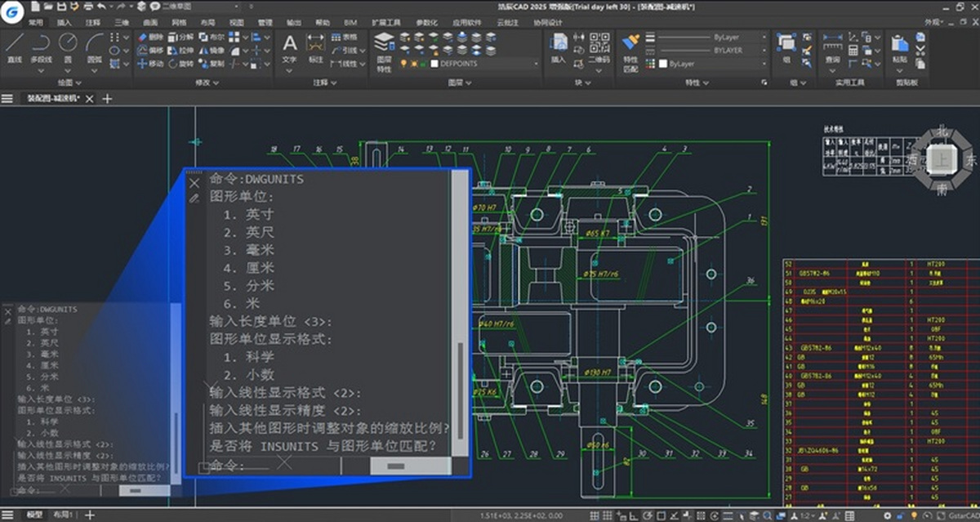
Task: Select the Text (文字) tool
Action: click(x=290, y=41)
